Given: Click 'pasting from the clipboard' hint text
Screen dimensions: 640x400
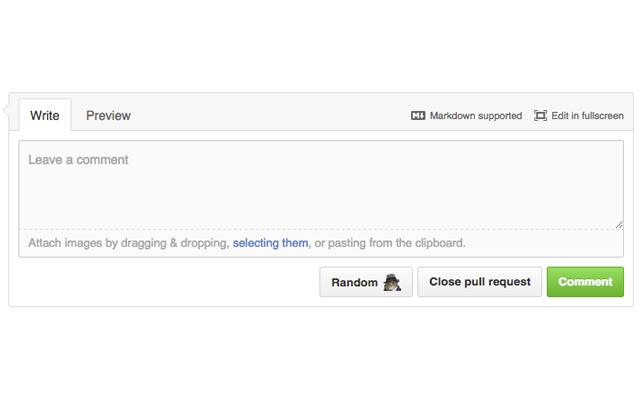Looking at the screenshot, I should 396,243.
